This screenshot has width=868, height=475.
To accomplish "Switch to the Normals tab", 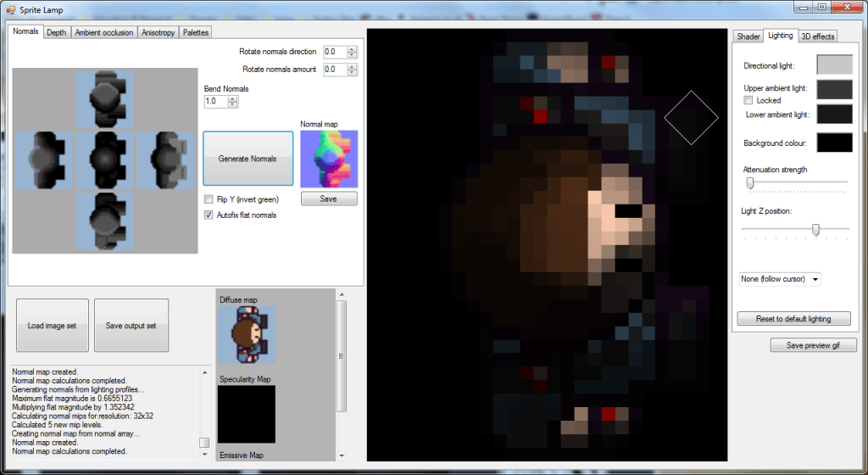I will pyautogui.click(x=25, y=31).
